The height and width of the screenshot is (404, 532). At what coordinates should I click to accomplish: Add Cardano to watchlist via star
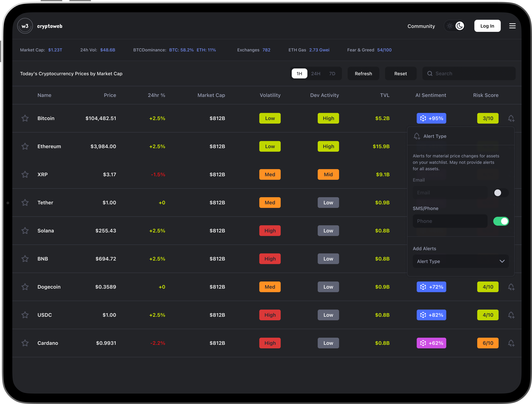tap(25, 343)
